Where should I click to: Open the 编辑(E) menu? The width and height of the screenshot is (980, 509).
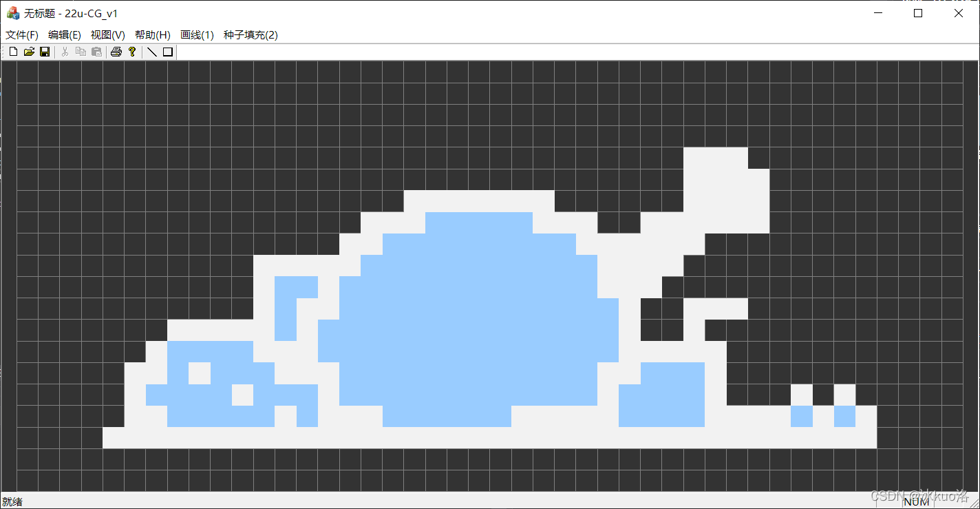[x=65, y=35]
